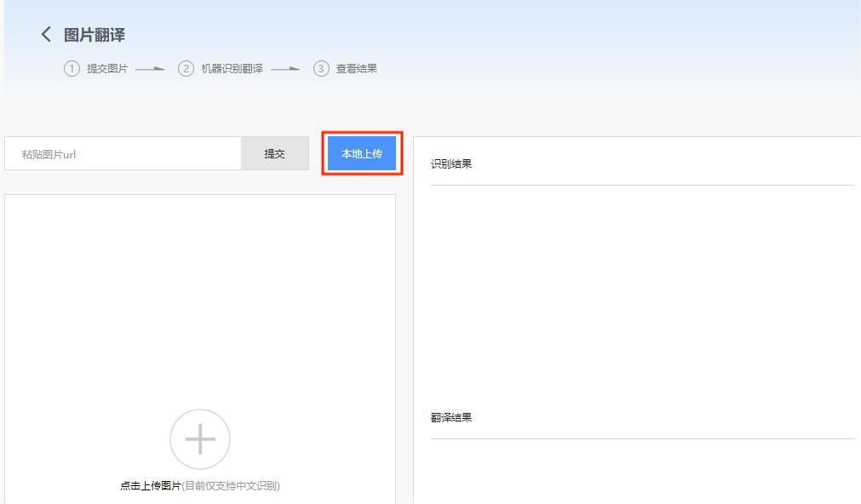The image size is (861, 504).
Task: Open the local upload via 本地上传 button
Action: click(360, 153)
